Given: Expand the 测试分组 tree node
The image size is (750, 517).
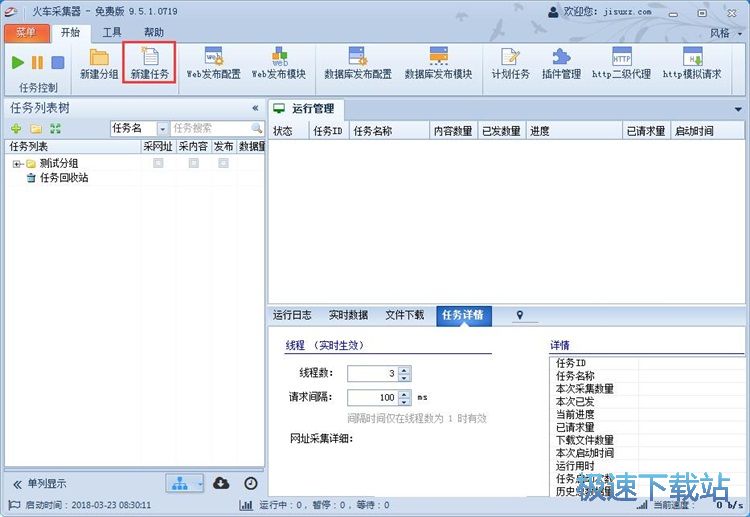Looking at the screenshot, I should [x=17, y=164].
